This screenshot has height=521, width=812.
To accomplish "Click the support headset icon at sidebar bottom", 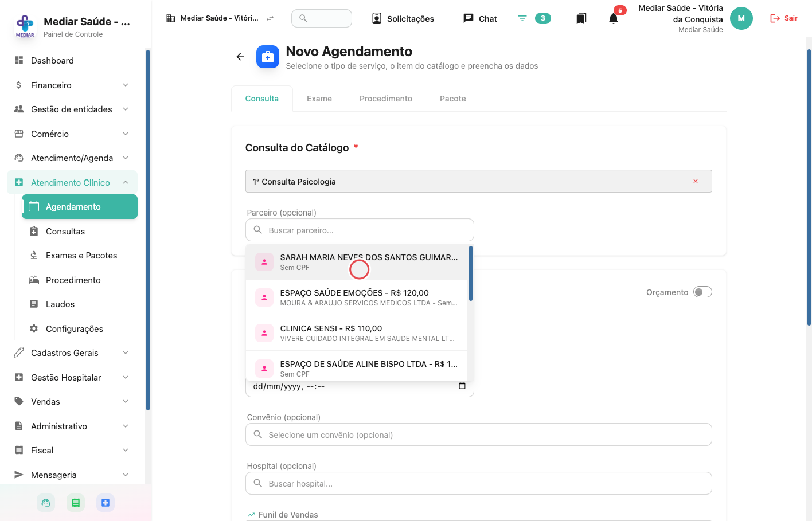I will (x=46, y=503).
